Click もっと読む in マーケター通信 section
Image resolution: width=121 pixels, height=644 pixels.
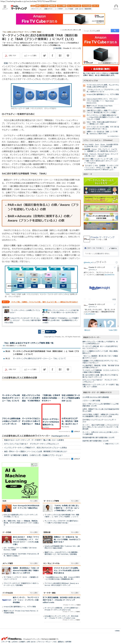[75, 593]
